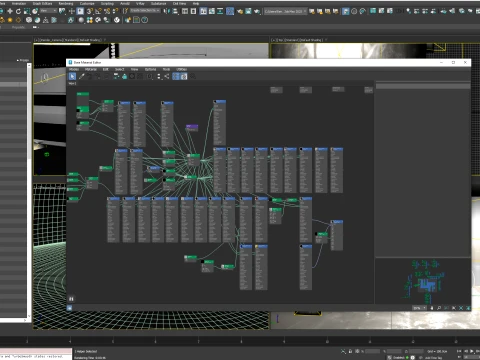Click Zoom Extents in Slate navigation bar
The width and height of the screenshot is (480, 360).
tap(454, 308)
